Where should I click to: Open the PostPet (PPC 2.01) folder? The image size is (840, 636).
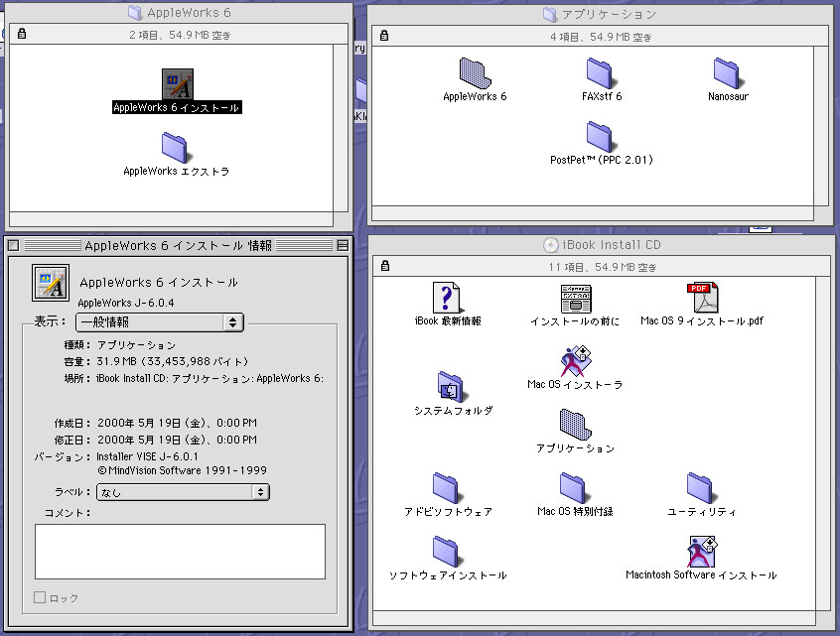click(x=600, y=136)
